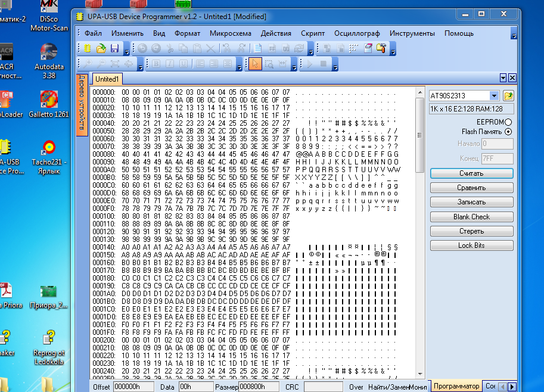
Task: Click the Считать button
Action: click(x=471, y=173)
